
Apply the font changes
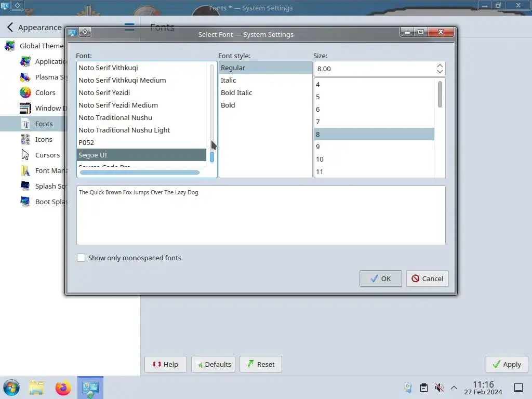(507, 364)
